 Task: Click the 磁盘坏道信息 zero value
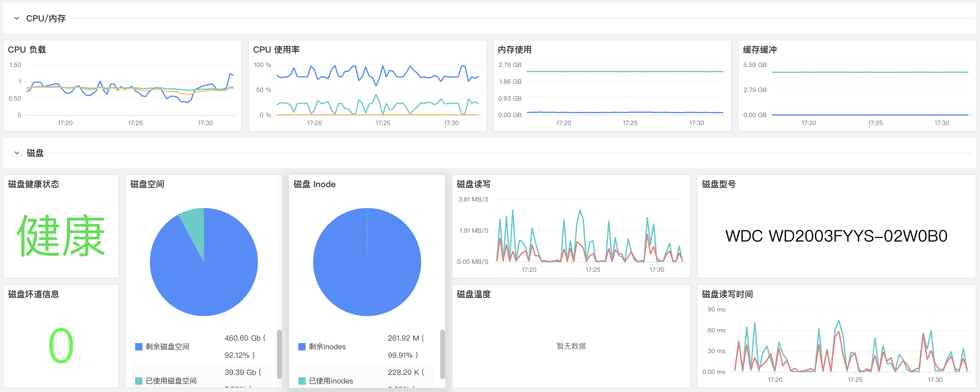[61, 346]
